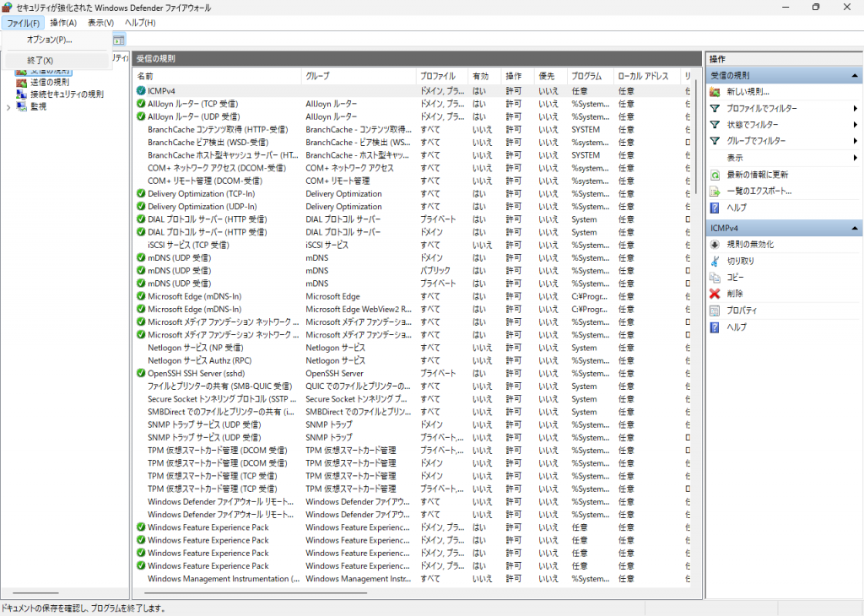Select Netlogon サービス (NP 受信) rule
The image size is (864, 616).
point(195,348)
